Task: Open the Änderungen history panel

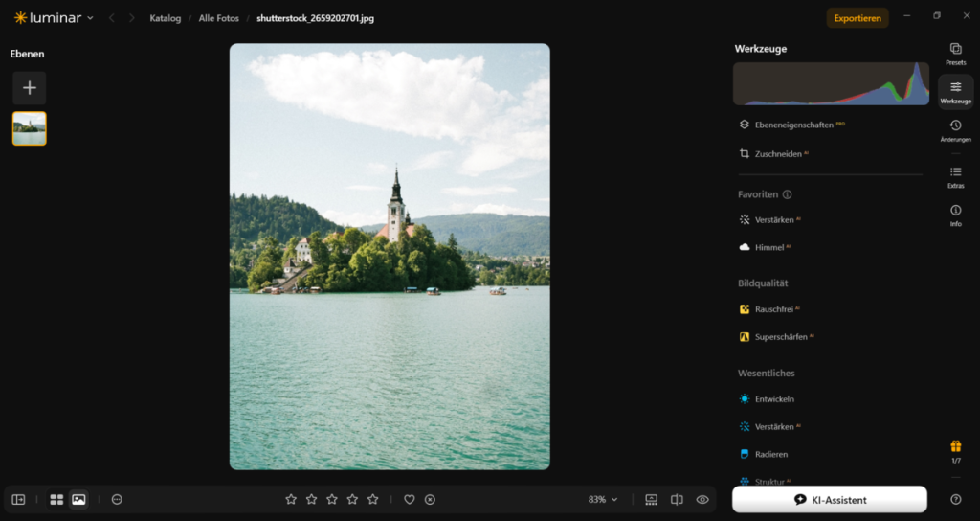Action: 955,130
